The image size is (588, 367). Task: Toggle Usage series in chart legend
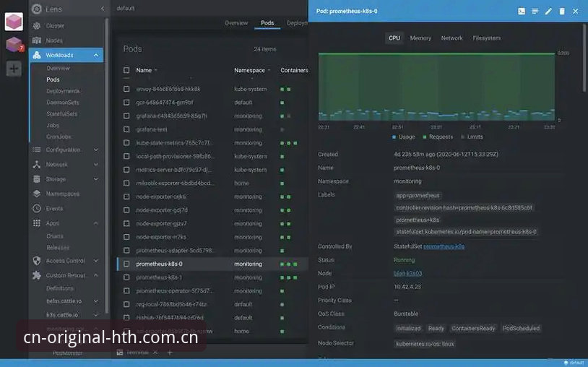point(404,137)
